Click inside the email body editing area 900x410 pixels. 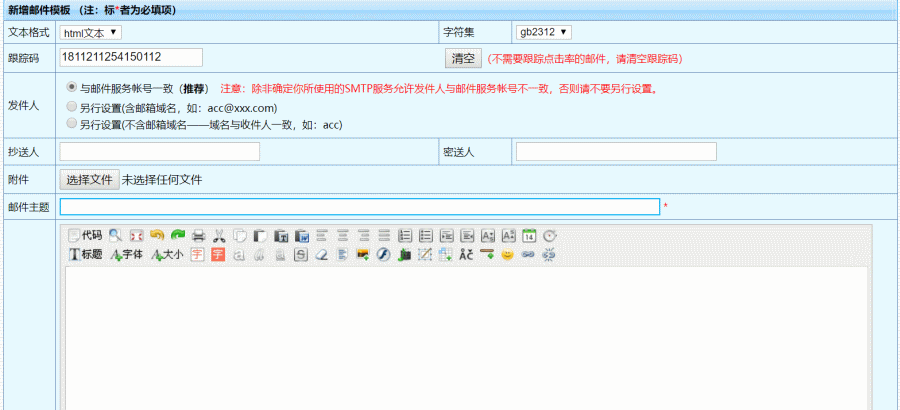coord(466,338)
